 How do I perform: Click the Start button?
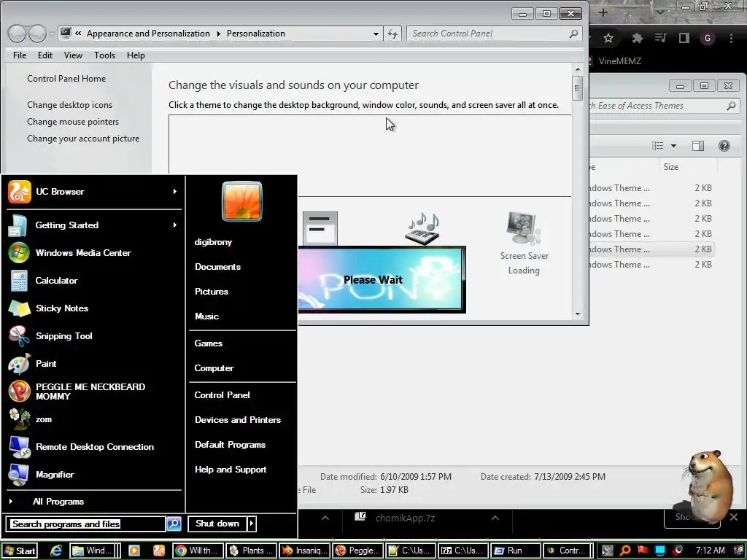coord(20,551)
